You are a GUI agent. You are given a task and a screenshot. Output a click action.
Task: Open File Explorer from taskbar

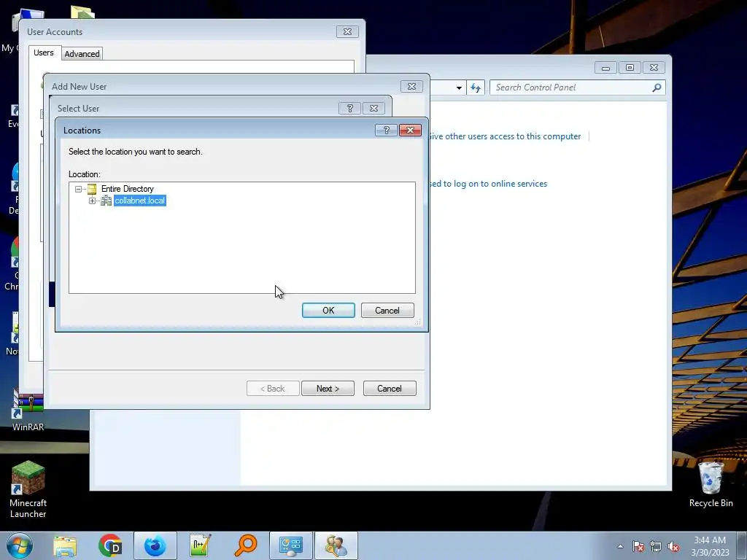pos(65,545)
